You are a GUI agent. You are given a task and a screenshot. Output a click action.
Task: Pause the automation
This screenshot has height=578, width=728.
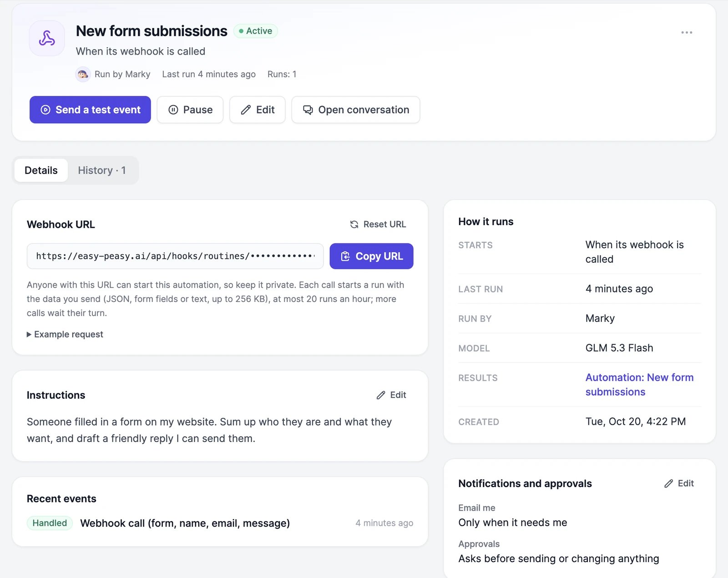point(190,110)
